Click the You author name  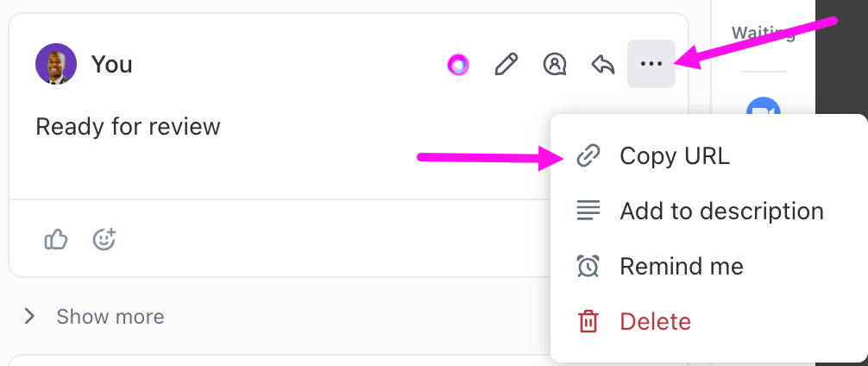112,64
